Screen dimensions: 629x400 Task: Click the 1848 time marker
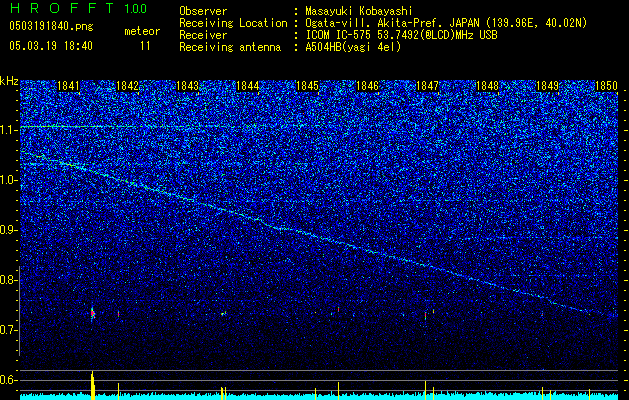click(x=487, y=86)
